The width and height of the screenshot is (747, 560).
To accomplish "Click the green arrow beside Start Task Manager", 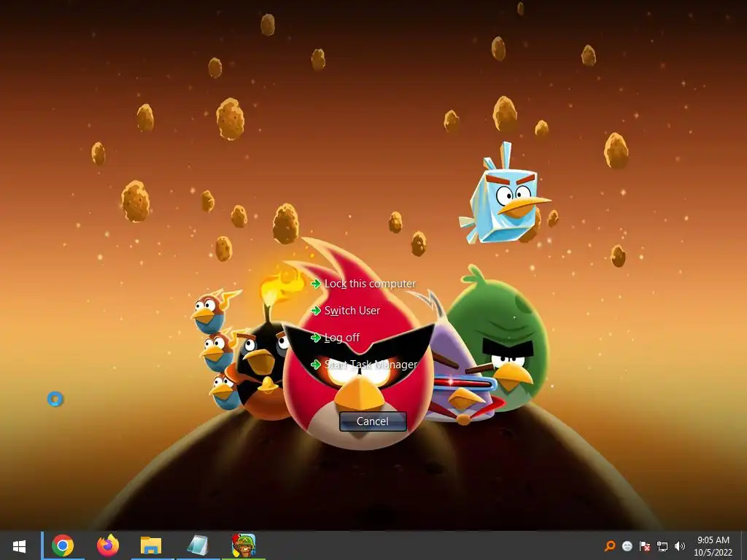I will point(315,365).
